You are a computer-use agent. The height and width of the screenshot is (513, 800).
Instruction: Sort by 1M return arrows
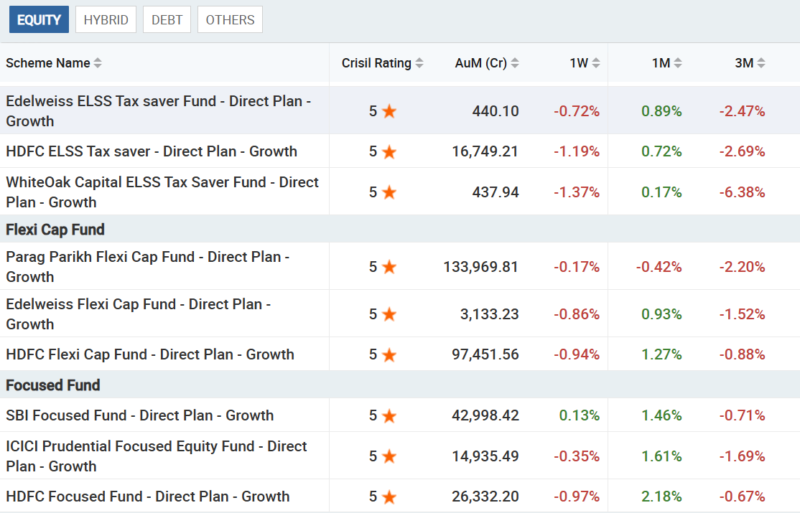[678, 63]
